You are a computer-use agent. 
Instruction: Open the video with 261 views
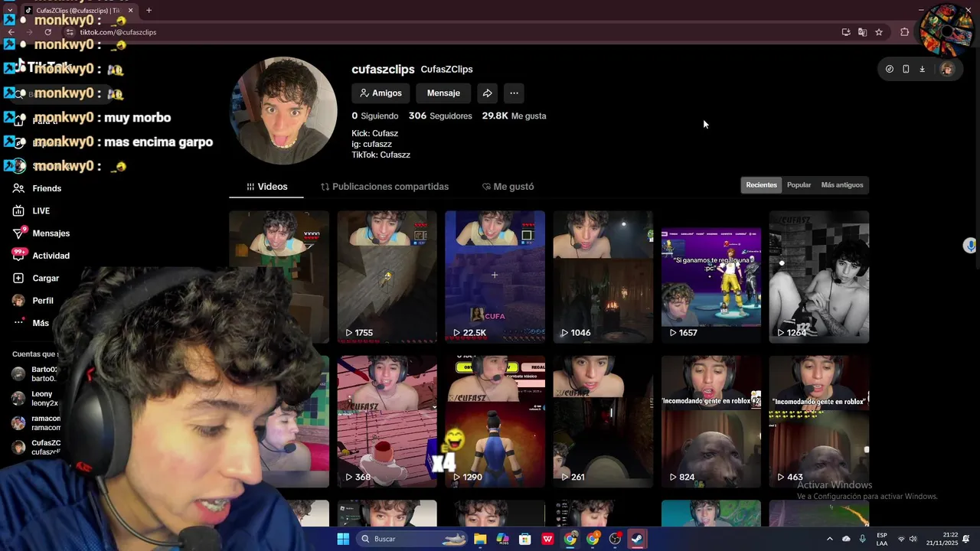pos(603,422)
